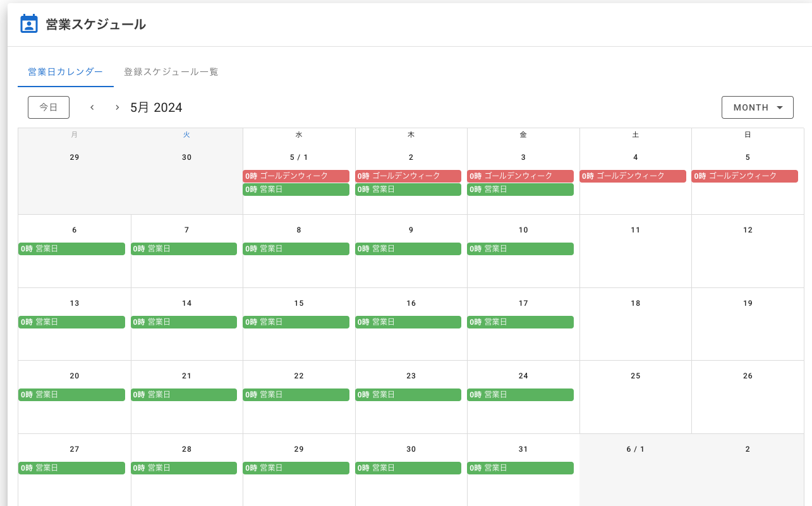
Task: Open the 営業日 event on May 31
Action: coord(520,468)
